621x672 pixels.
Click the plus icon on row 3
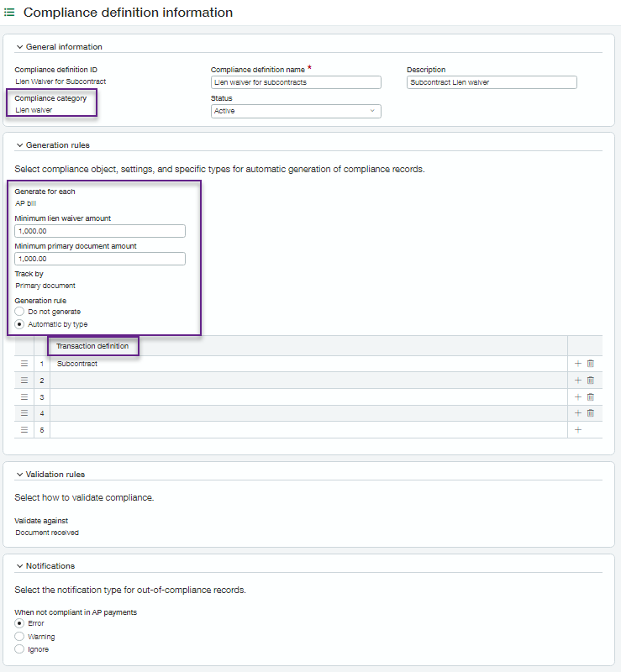click(577, 396)
